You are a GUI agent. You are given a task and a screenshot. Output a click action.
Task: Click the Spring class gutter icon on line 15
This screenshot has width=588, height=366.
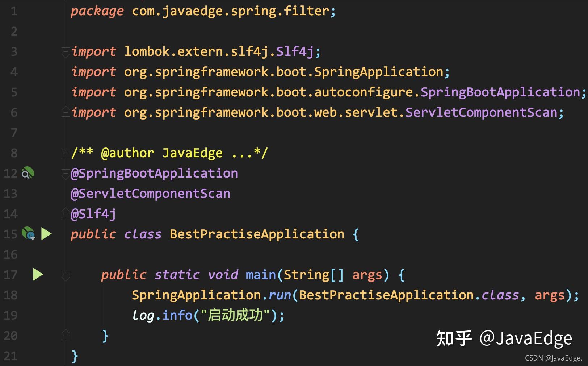click(x=28, y=234)
